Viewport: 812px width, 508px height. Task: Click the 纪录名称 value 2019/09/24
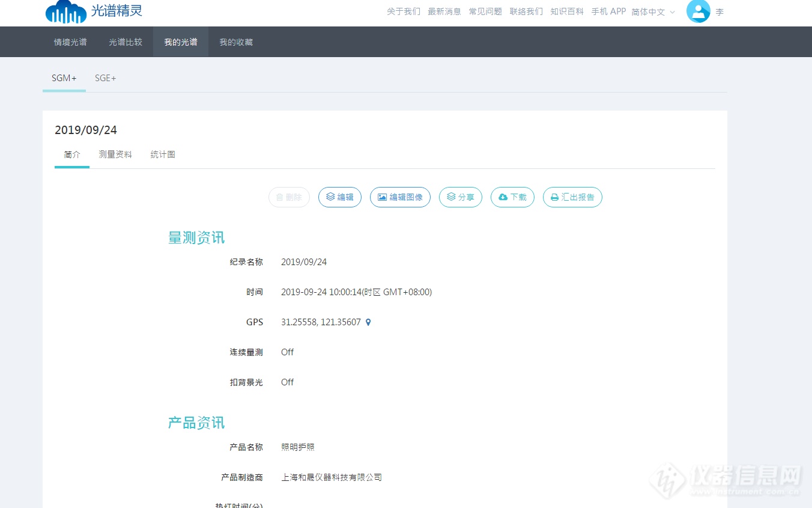click(304, 262)
